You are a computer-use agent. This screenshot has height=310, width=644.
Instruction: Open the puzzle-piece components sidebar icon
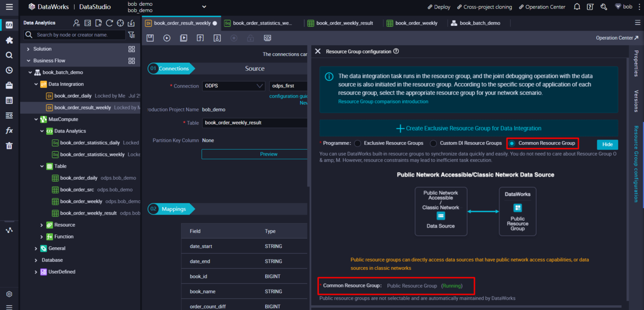click(x=9, y=40)
